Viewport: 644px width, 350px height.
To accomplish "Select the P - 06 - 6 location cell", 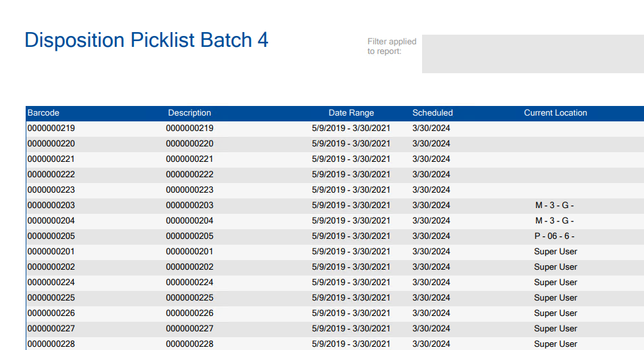I will coord(554,236).
